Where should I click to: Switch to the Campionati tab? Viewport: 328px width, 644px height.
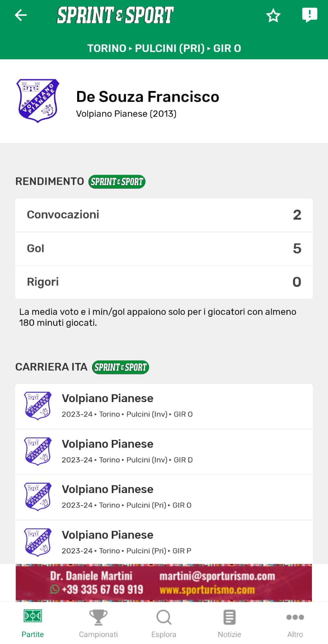coord(98,623)
